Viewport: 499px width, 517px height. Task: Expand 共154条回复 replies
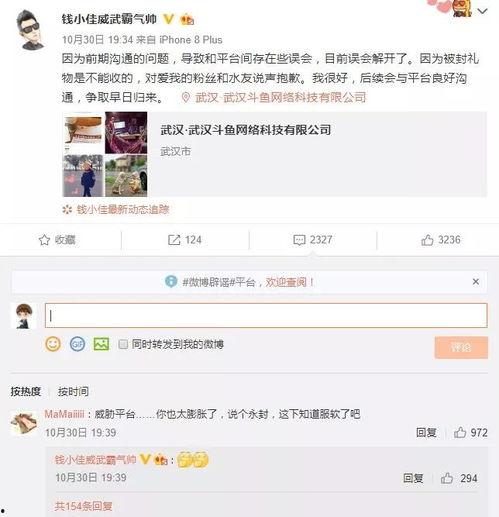[x=83, y=506]
